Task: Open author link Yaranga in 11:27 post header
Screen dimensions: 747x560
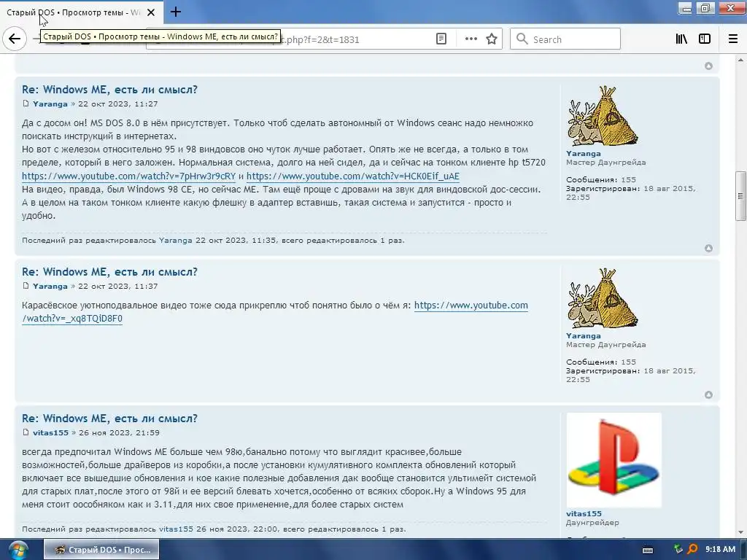Action: click(x=50, y=104)
